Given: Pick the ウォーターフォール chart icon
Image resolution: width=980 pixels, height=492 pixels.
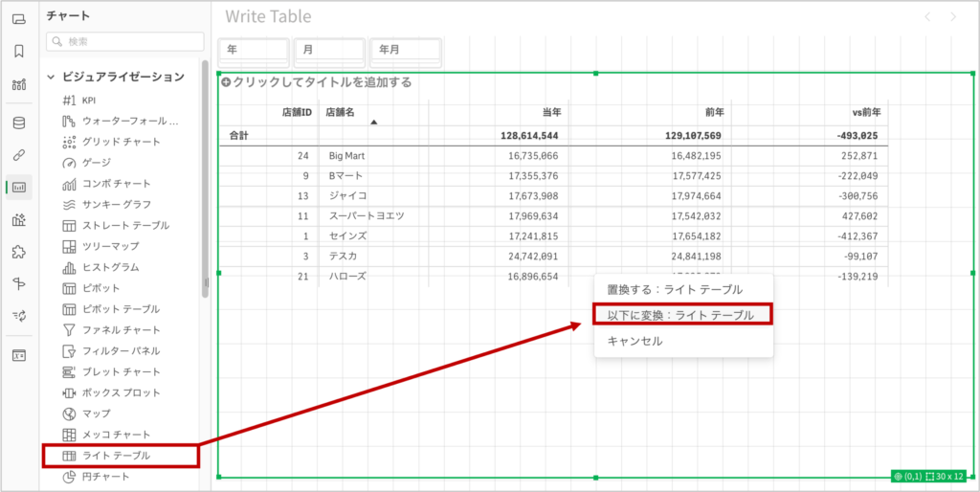Looking at the screenshot, I should pos(69,122).
